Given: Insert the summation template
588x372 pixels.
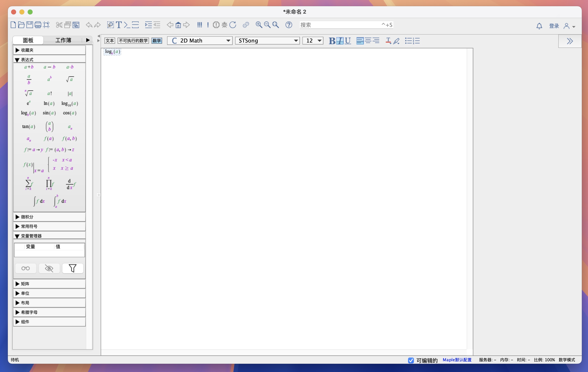Looking at the screenshot, I should point(29,184).
